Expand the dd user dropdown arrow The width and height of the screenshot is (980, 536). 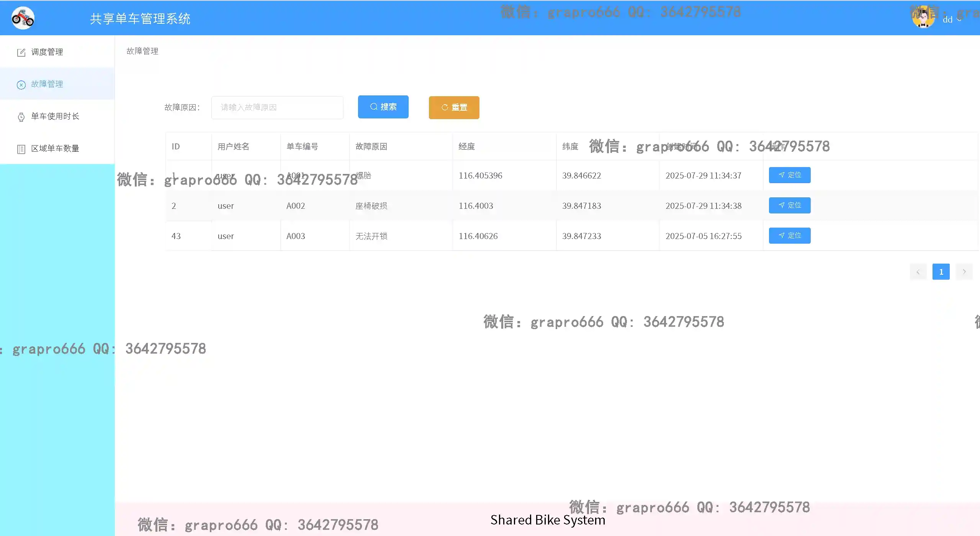click(959, 20)
